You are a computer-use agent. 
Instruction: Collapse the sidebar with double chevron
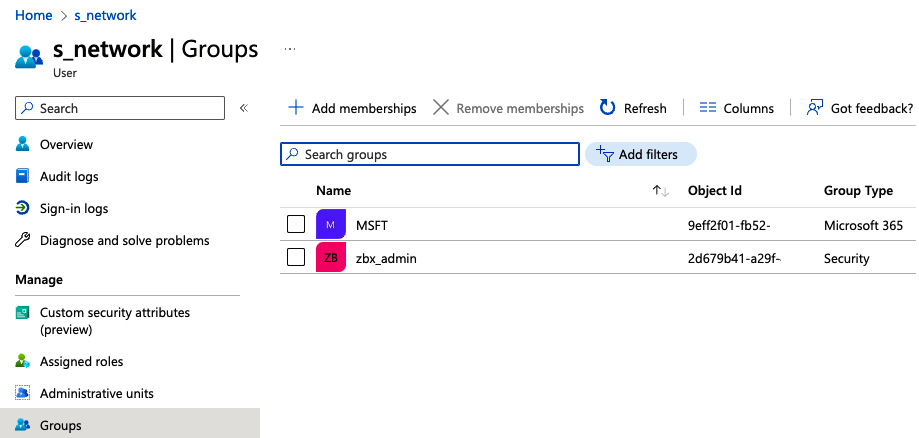(x=244, y=108)
